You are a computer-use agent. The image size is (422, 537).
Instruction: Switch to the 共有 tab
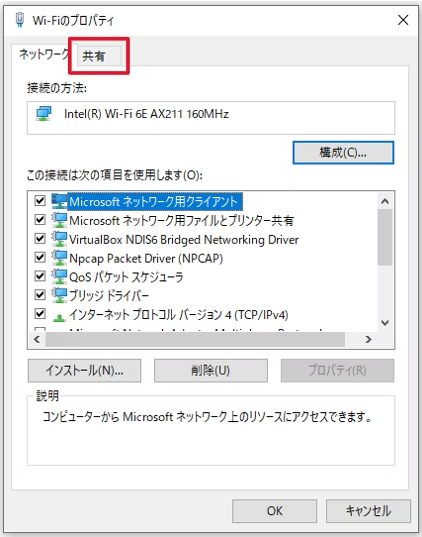click(x=94, y=56)
